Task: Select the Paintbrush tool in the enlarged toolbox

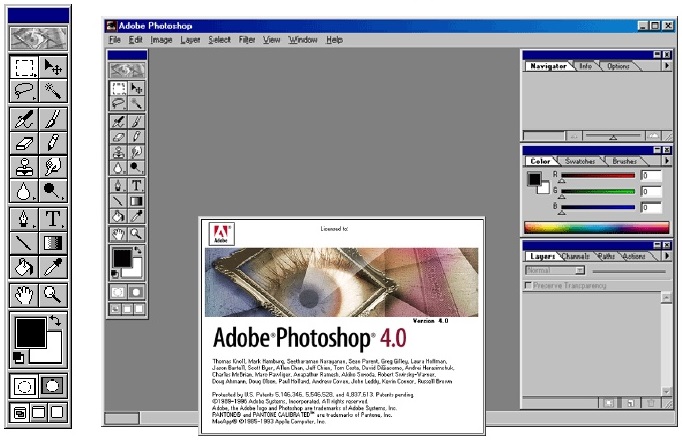Action: tap(53, 119)
